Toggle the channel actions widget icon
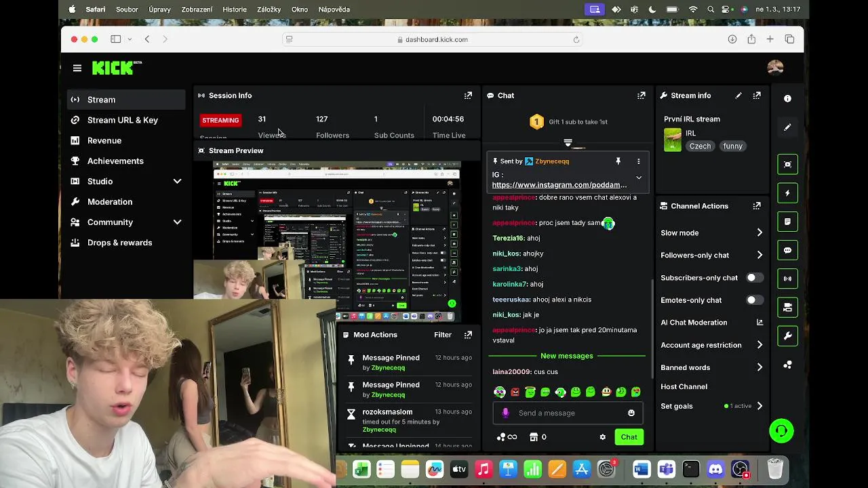The width and height of the screenshot is (868, 488). tap(787, 308)
